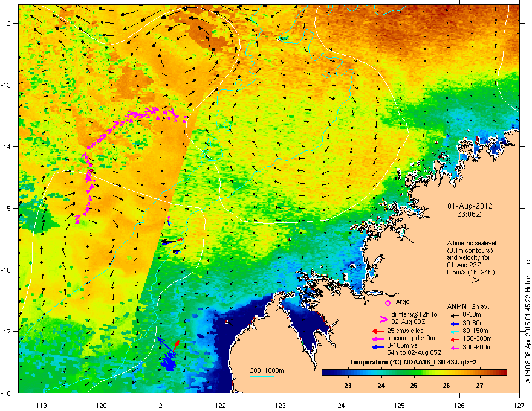
Task: Click the magenta Argo circle legend marker
Action: pos(388,303)
